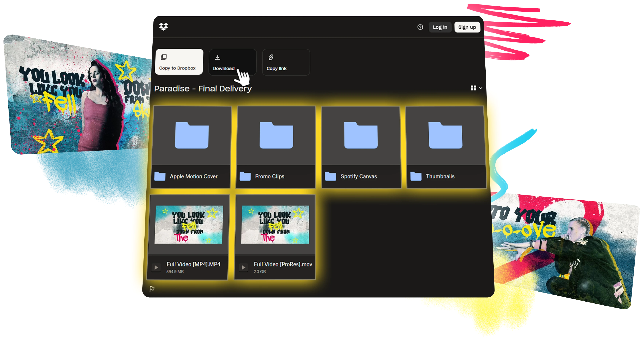Click the Dropbox logo icon
The height and width of the screenshot is (340, 644).
(x=164, y=27)
